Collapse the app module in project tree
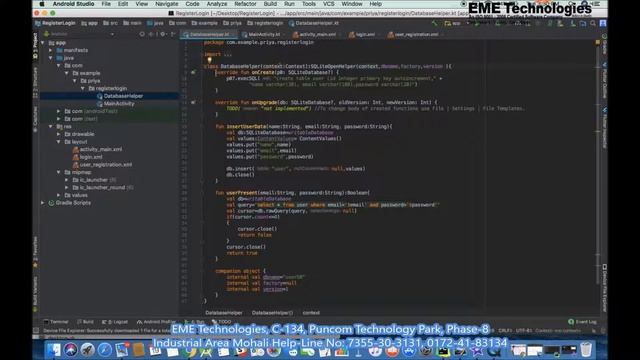Viewport: 640px width, 360px height. 43,42
